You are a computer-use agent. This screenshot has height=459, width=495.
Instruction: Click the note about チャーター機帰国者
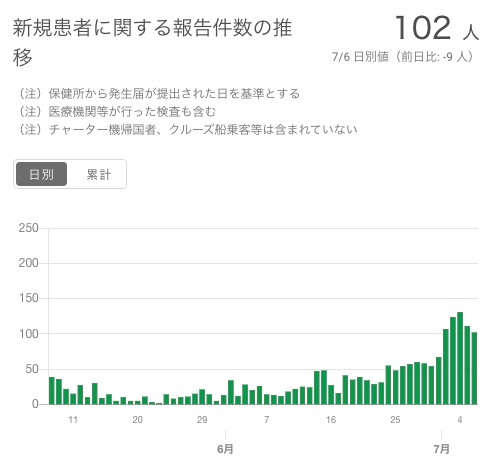point(188,129)
